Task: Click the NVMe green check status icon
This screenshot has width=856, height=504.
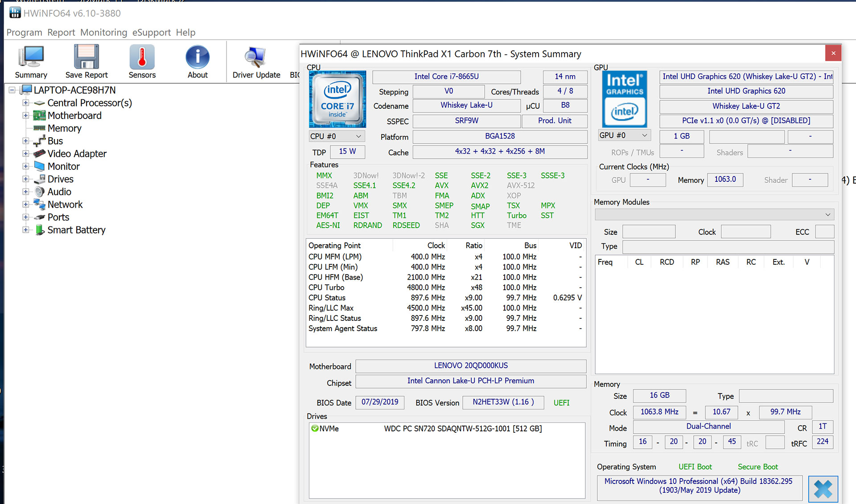Action: click(315, 429)
